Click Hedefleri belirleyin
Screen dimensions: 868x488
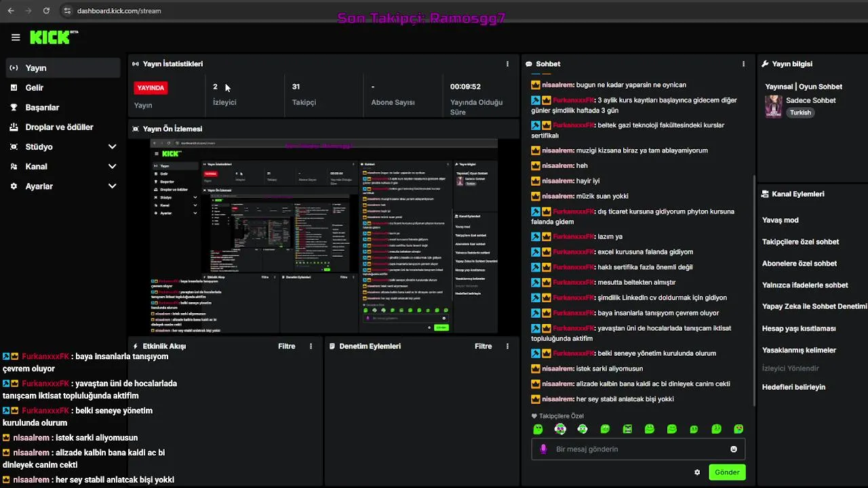pyautogui.click(x=794, y=387)
